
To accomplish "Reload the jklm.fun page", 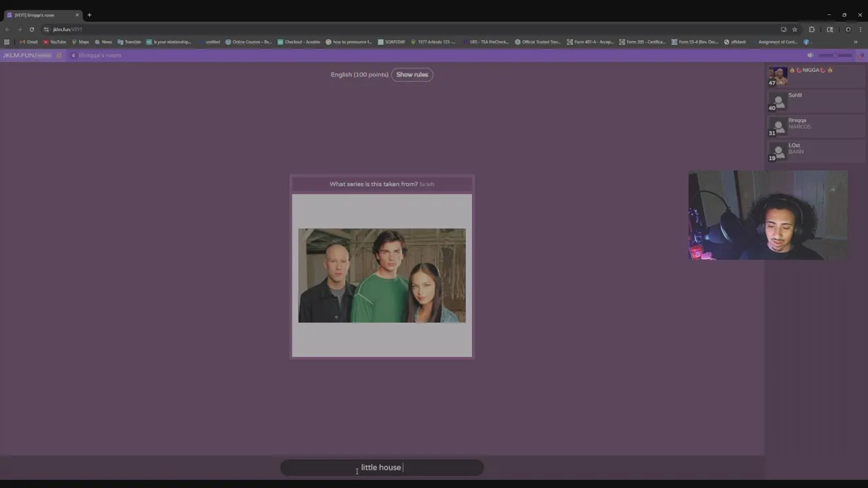I will pos(31,29).
